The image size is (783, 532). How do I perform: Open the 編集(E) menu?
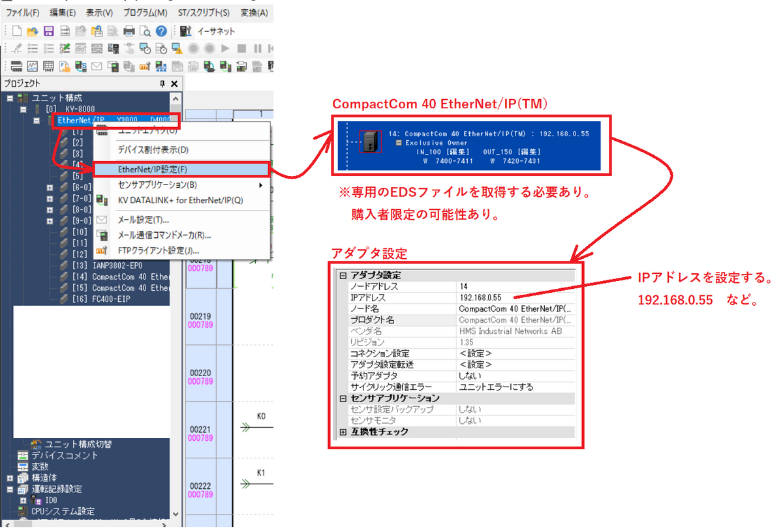pos(63,12)
